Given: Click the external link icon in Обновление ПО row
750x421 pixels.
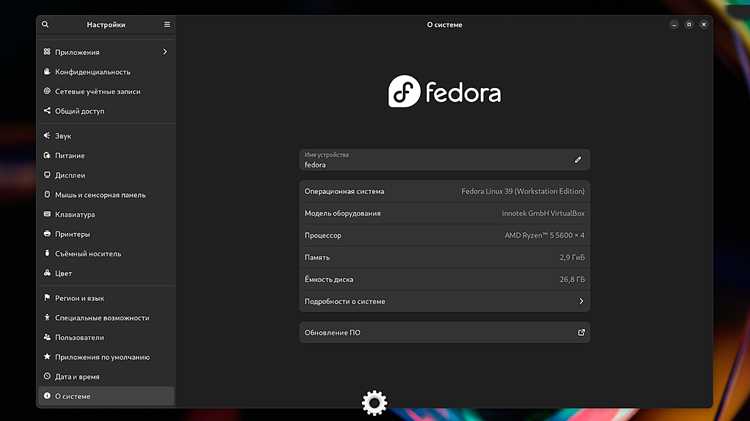Looking at the screenshot, I should click(x=581, y=332).
